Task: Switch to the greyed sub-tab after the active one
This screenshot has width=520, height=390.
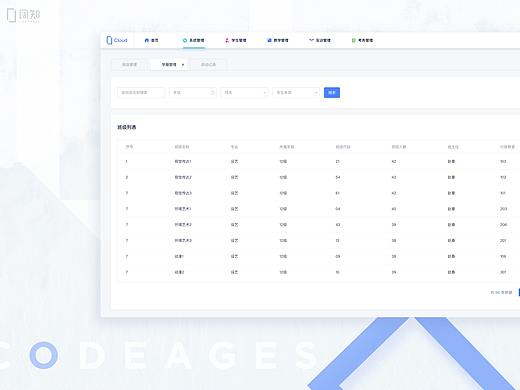Action: 208,65
